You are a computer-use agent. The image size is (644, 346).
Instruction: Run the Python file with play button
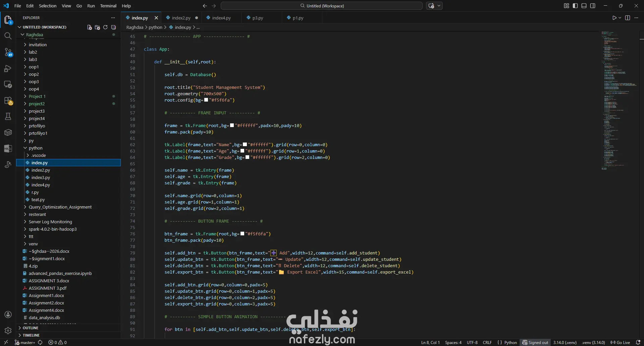click(x=614, y=18)
